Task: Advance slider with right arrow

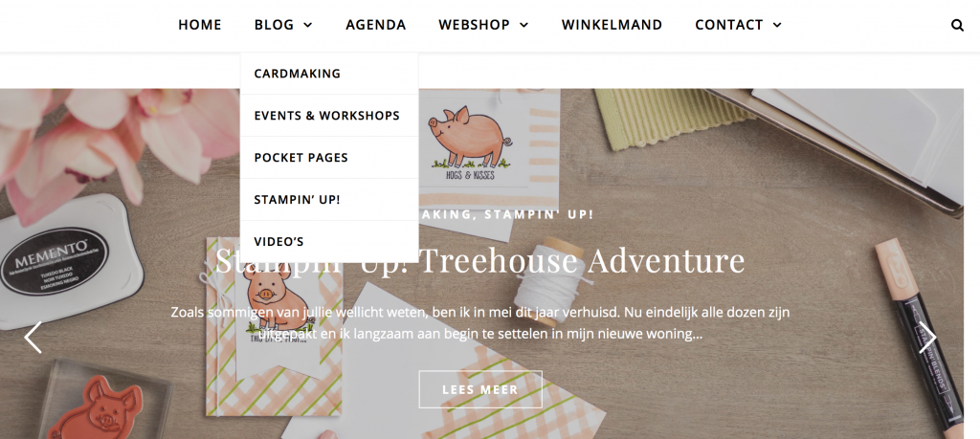Action: [x=927, y=338]
